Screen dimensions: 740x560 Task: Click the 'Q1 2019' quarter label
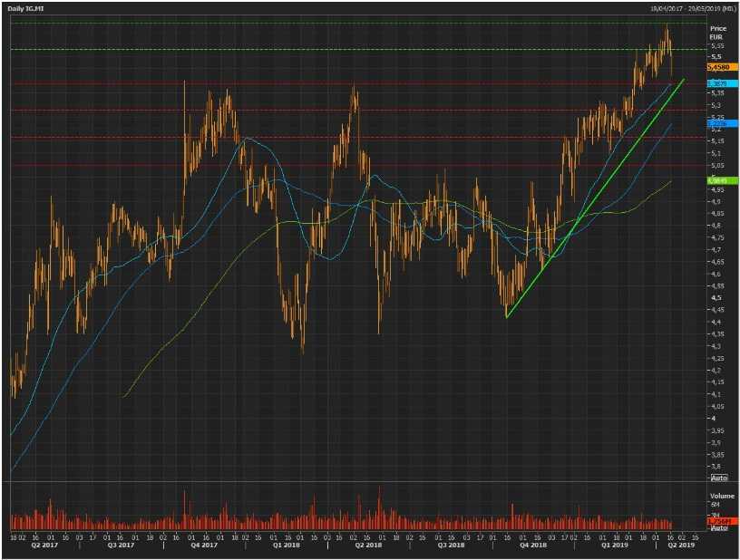click(x=614, y=546)
